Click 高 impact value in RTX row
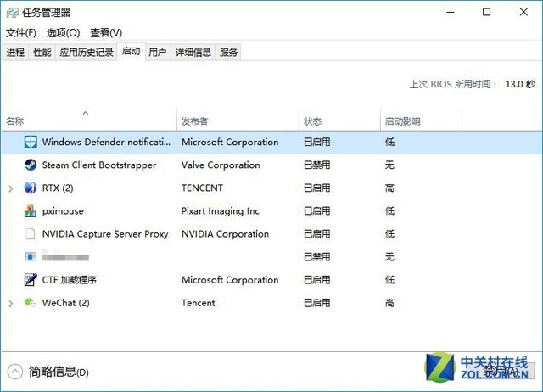 tap(389, 188)
